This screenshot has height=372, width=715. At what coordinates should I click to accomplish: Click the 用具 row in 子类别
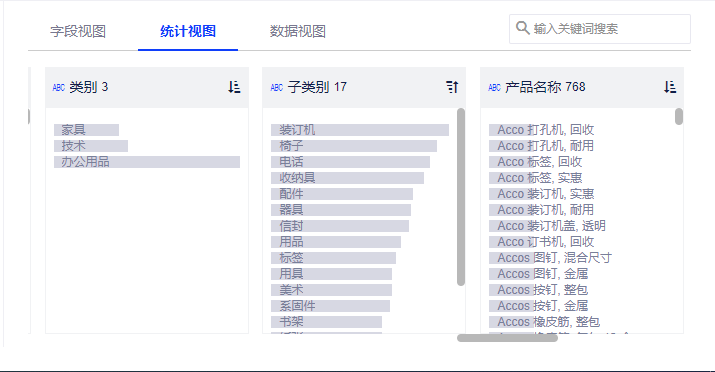click(332, 274)
